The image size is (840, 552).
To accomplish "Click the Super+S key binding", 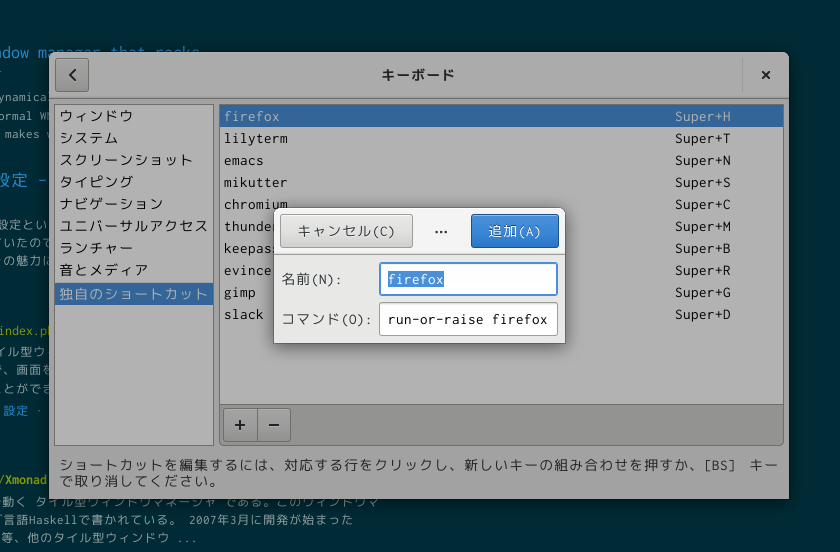I will (702, 182).
